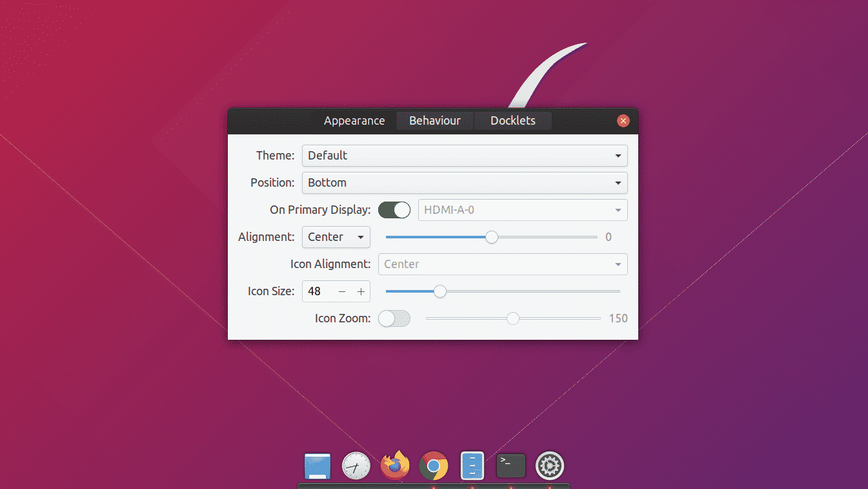Click the Icon Size slider handle
The width and height of the screenshot is (868, 489).
click(x=440, y=291)
